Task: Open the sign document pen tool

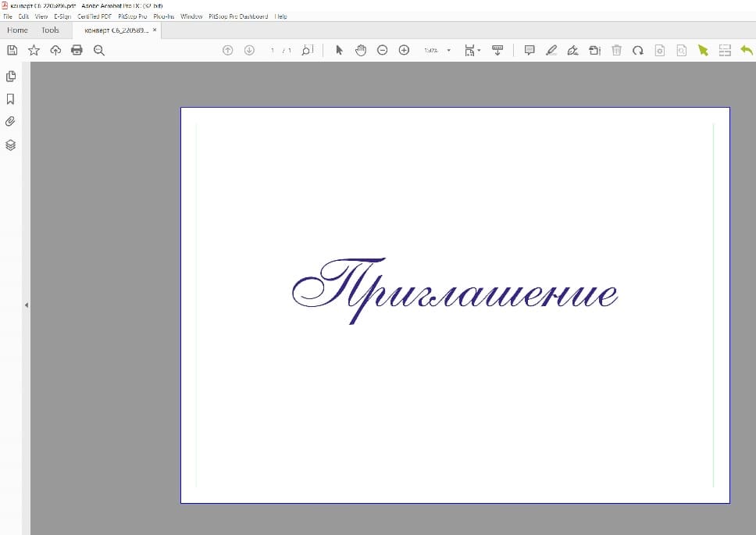Action: 572,50
